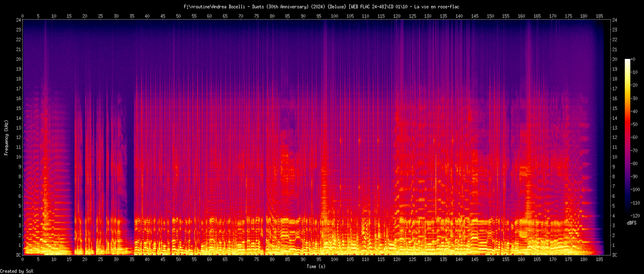Click the "dBFS" label under color scale
Screen dimensions: 644x274
(632, 222)
